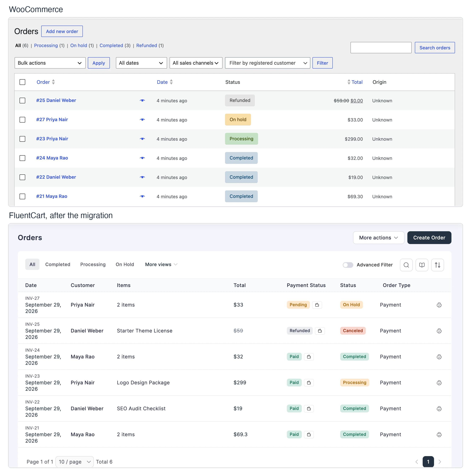Sort by the Order column header
This screenshot has width=471, height=476.
[46, 82]
